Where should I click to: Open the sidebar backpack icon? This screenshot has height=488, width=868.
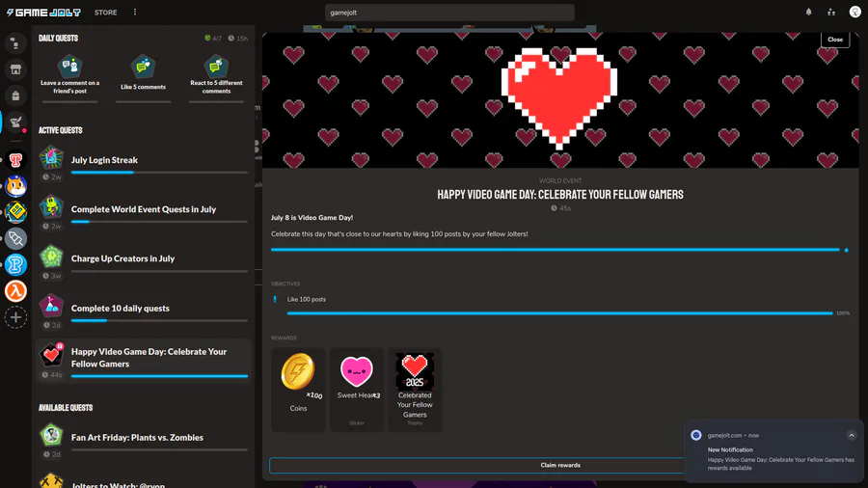15,95
